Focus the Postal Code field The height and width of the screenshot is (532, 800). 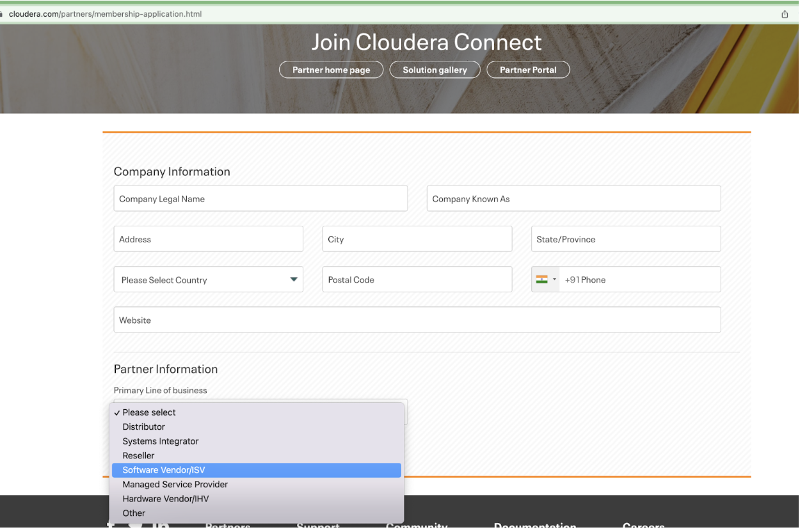[x=417, y=279]
